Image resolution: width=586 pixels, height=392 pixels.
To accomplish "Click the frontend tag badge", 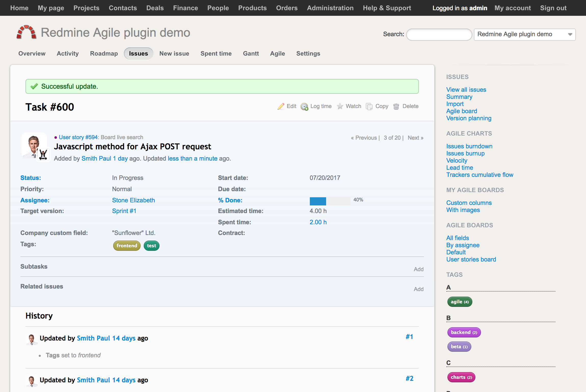I will [x=127, y=246].
